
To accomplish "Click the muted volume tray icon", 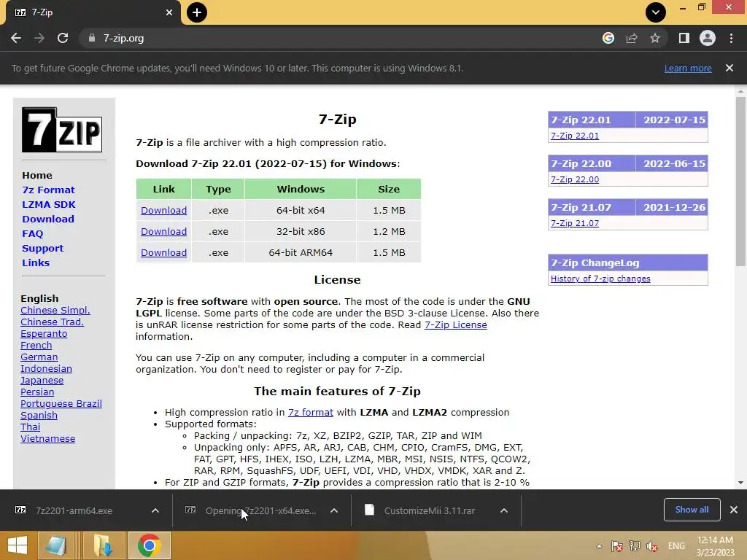I will (652, 546).
